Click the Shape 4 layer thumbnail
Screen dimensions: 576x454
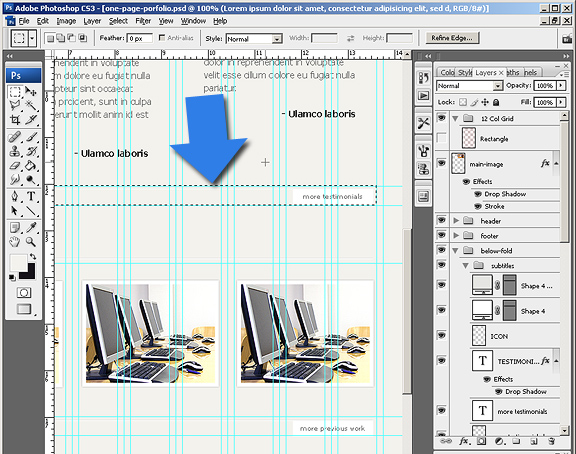tap(482, 310)
